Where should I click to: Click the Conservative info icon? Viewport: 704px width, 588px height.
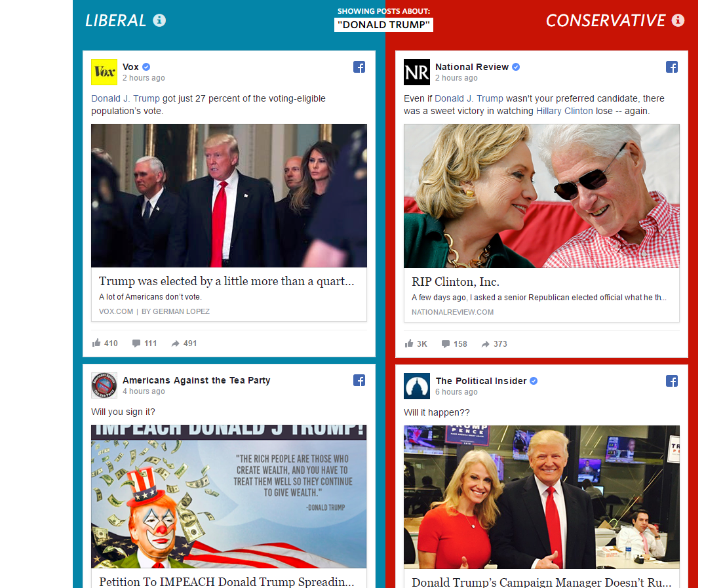point(678,20)
